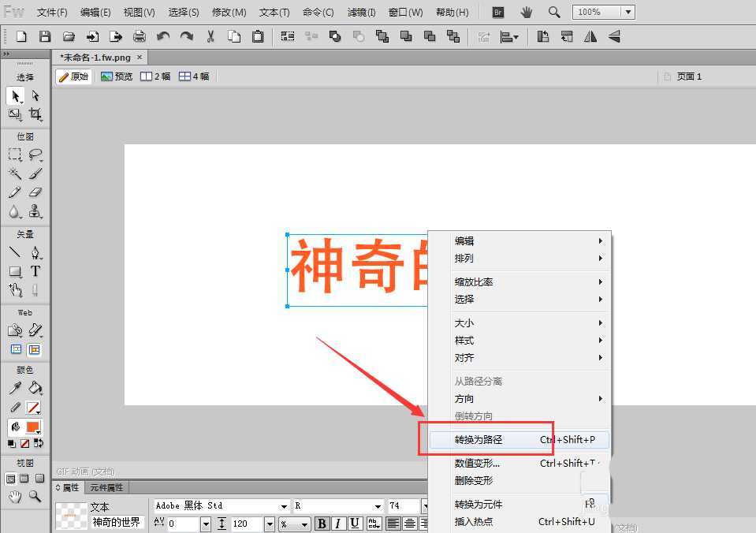The width and height of the screenshot is (756, 533).
Task: Select the Pointer tool
Action: click(14, 96)
